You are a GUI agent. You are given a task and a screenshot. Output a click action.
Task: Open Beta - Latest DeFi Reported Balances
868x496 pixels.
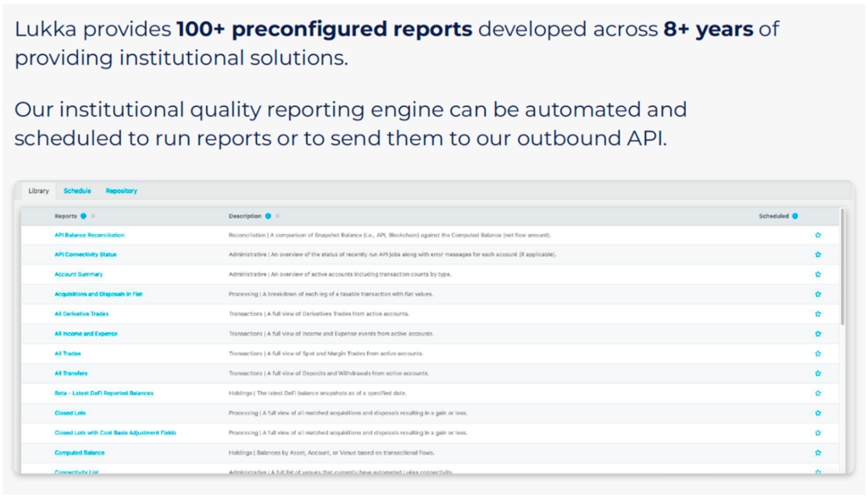pyautogui.click(x=103, y=393)
